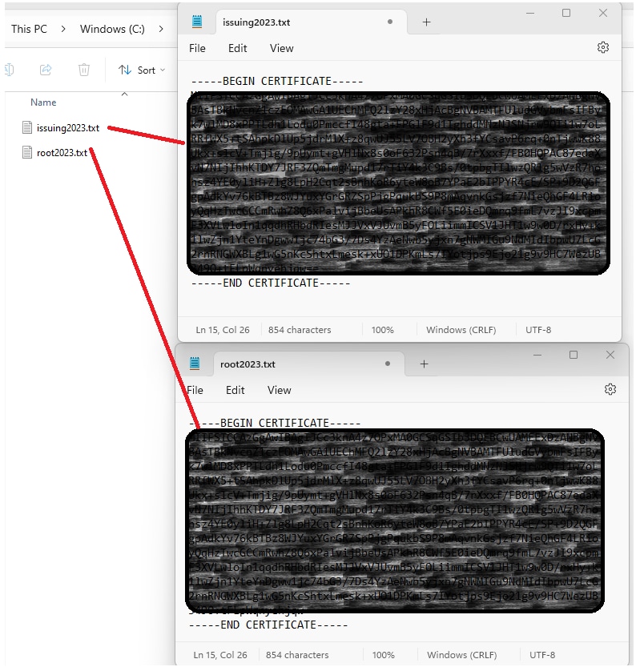Image resolution: width=644 pixels, height=671 pixels.
Task: Maximize the root2023.txt Notepad window
Action: point(574,355)
